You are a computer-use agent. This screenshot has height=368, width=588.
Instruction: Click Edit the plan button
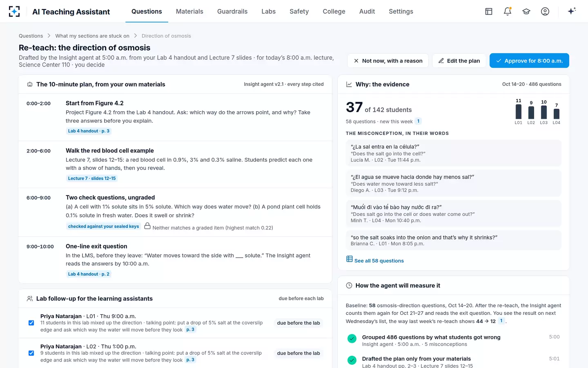coord(459,61)
